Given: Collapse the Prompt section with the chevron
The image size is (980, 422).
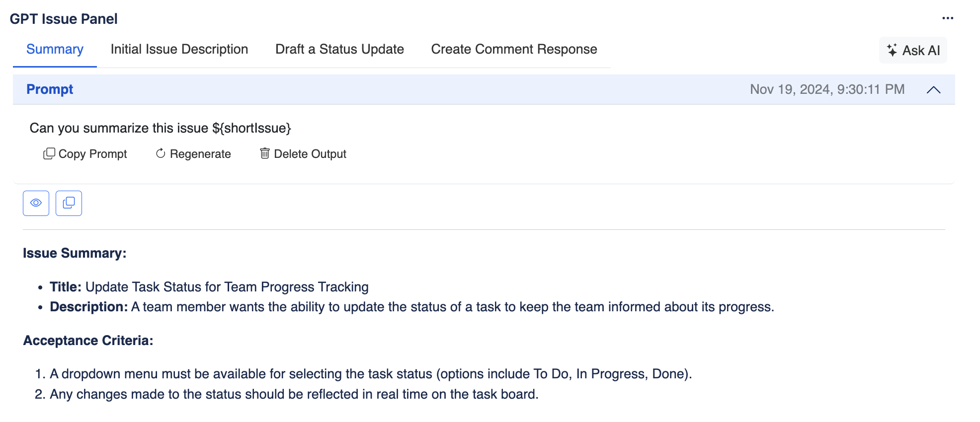Looking at the screenshot, I should coord(933,90).
